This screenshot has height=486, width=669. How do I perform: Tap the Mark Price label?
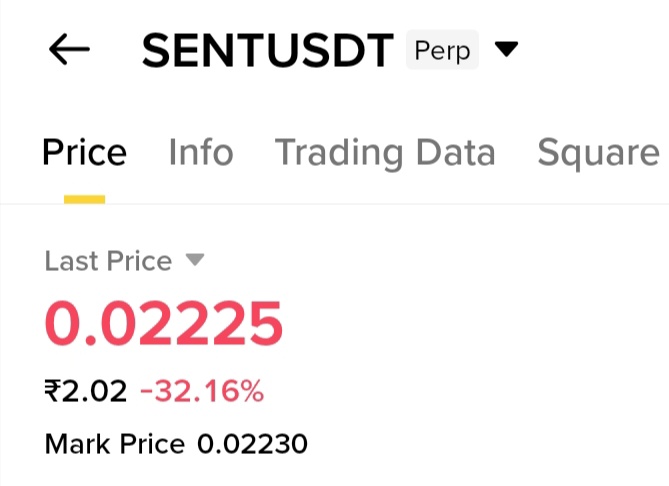115,443
